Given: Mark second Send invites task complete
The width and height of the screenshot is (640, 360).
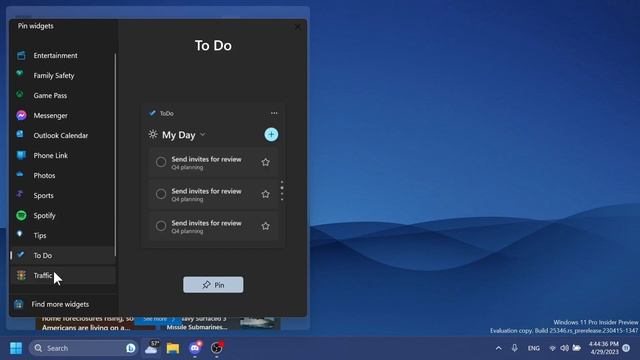Looking at the screenshot, I should 161,194.
